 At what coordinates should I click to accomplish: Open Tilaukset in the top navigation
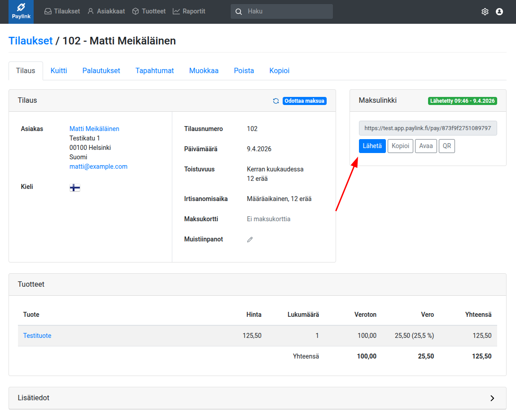point(62,11)
